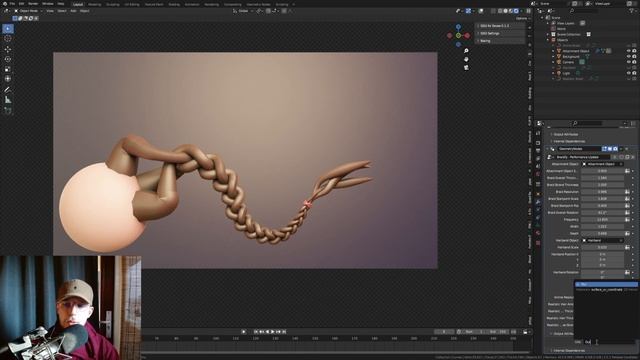The width and height of the screenshot is (640, 360).
Task: Select the Transform tool
Action: coord(8,79)
